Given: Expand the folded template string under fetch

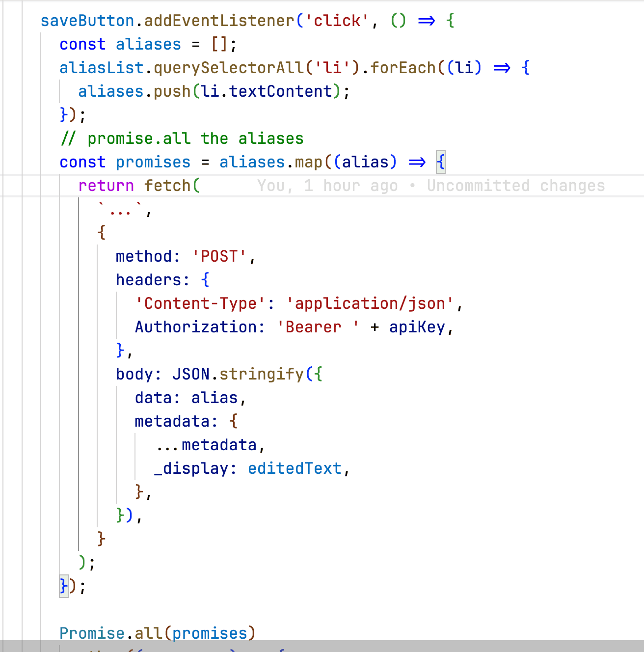Looking at the screenshot, I should (120, 212).
